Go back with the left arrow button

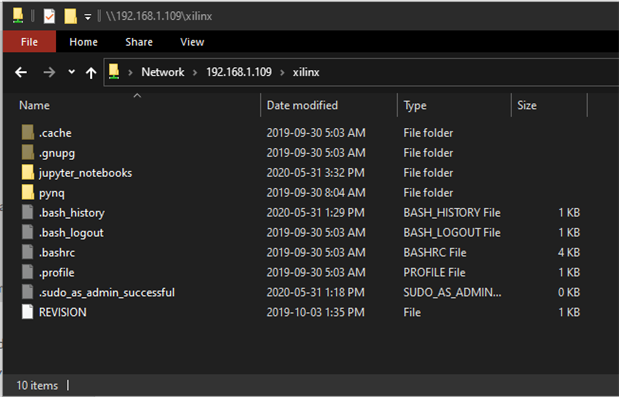tap(21, 72)
